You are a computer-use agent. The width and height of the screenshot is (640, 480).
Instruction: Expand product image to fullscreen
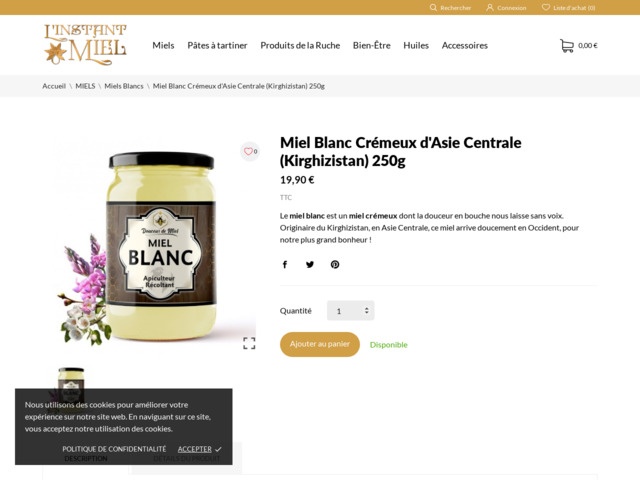(x=249, y=343)
